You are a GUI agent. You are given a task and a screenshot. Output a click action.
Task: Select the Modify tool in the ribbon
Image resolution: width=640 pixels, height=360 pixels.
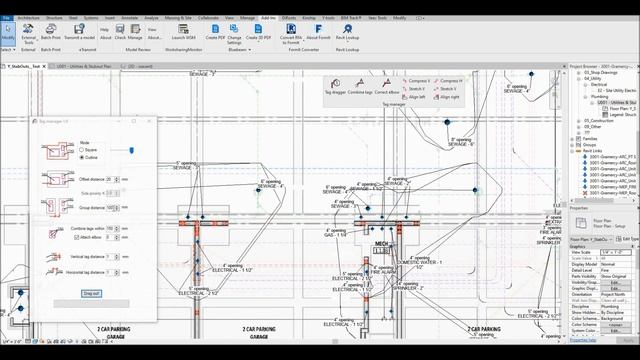click(x=8, y=33)
